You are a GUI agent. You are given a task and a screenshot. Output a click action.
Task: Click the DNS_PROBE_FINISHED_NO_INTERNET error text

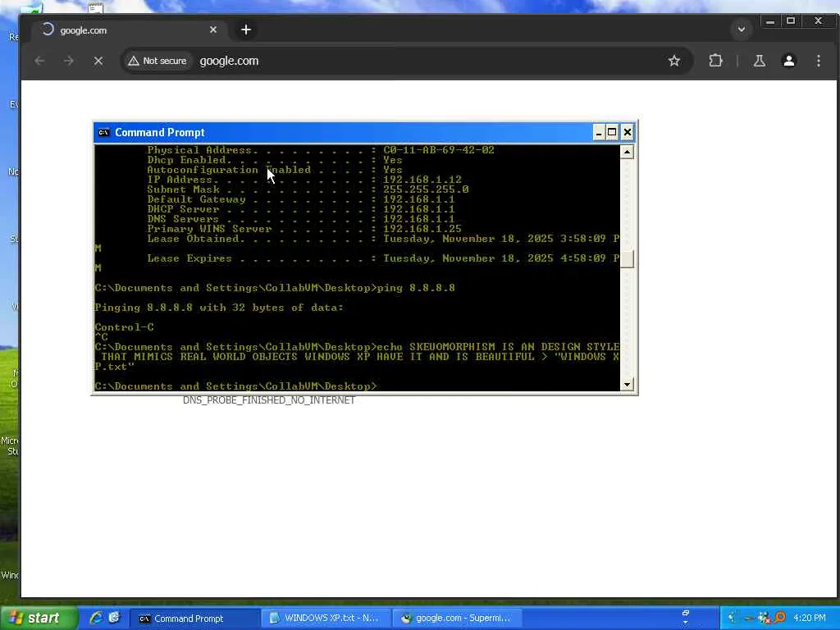pyautogui.click(x=269, y=400)
